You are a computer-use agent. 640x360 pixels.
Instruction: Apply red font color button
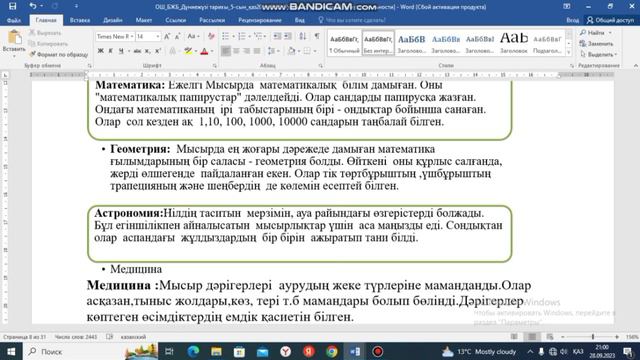pos(204,51)
